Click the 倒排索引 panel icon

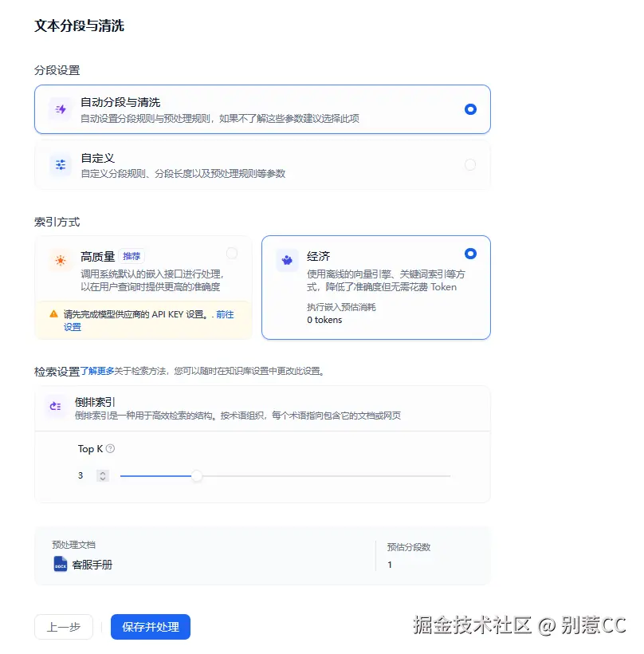click(54, 407)
